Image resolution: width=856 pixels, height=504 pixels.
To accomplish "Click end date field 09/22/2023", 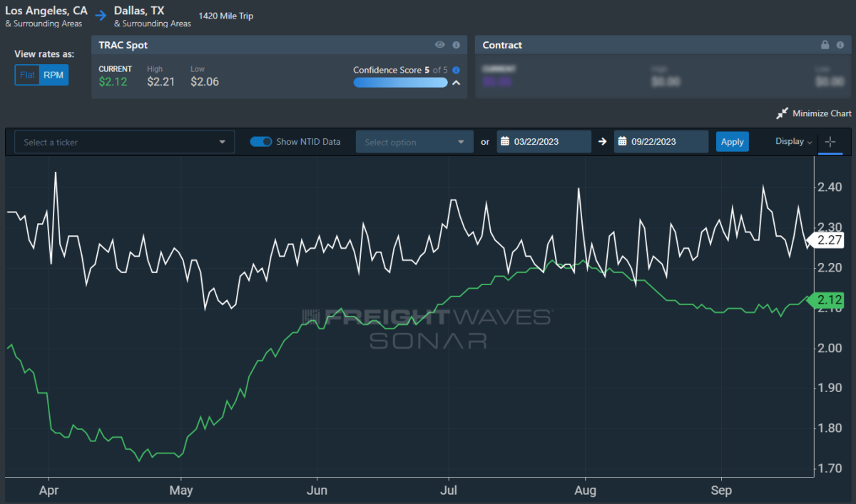I will pos(661,142).
